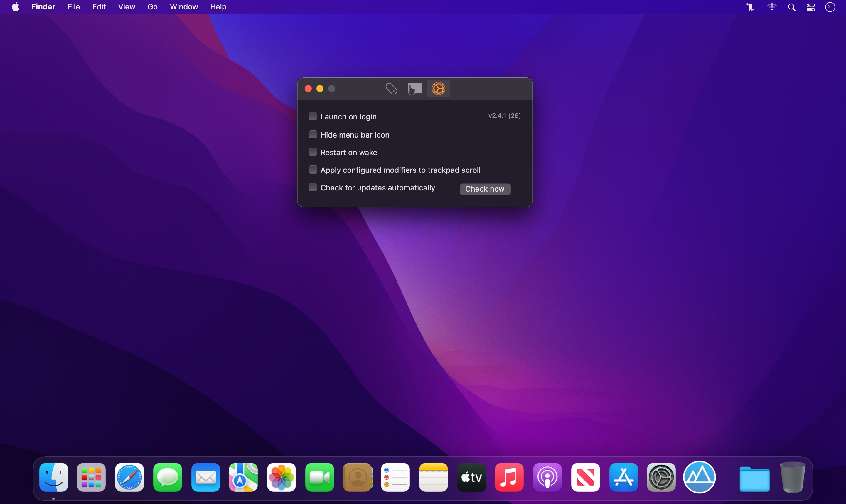This screenshot has height=504, width=846.
Task: Close the preferences window with the red button
Action: tap(308, 89)
